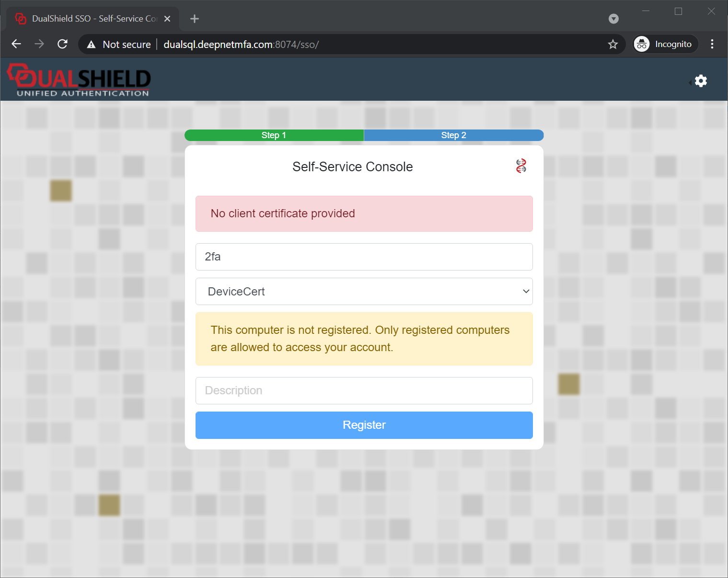Click the browser forward arrow
This screenshot has height=578, width=728.
(x=39, y=44)
